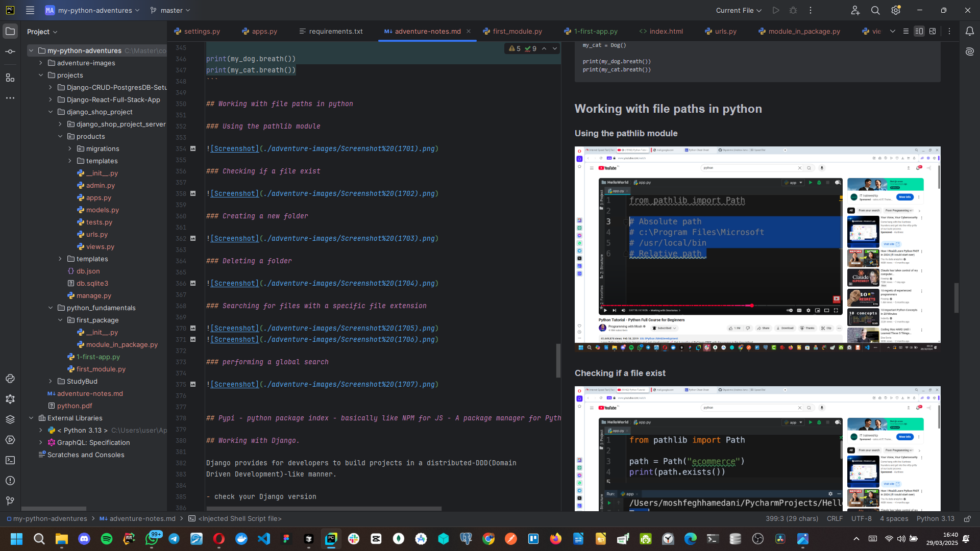The height and width of the screenshot is (551, 980).
Task: Open the Services tool window
Action: click(x=10, y=440)
